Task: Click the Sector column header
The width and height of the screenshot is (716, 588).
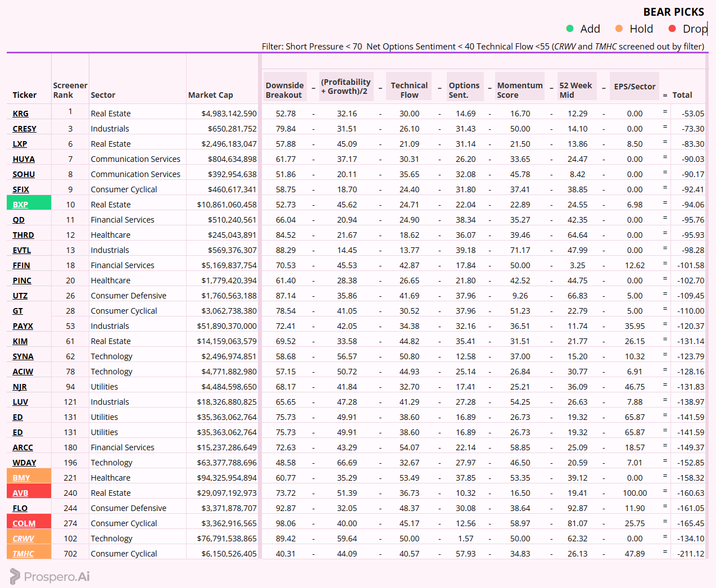Action: tap(103, 95)
